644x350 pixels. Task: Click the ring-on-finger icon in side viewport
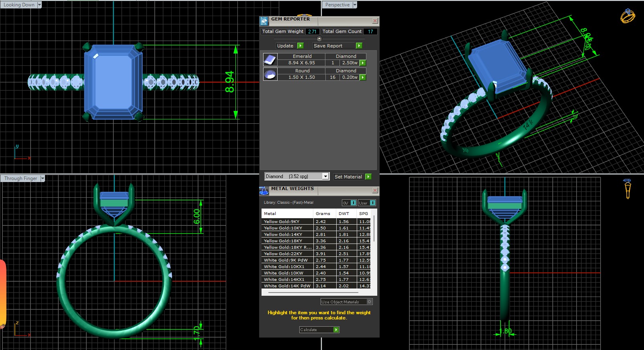pos(627,188)
